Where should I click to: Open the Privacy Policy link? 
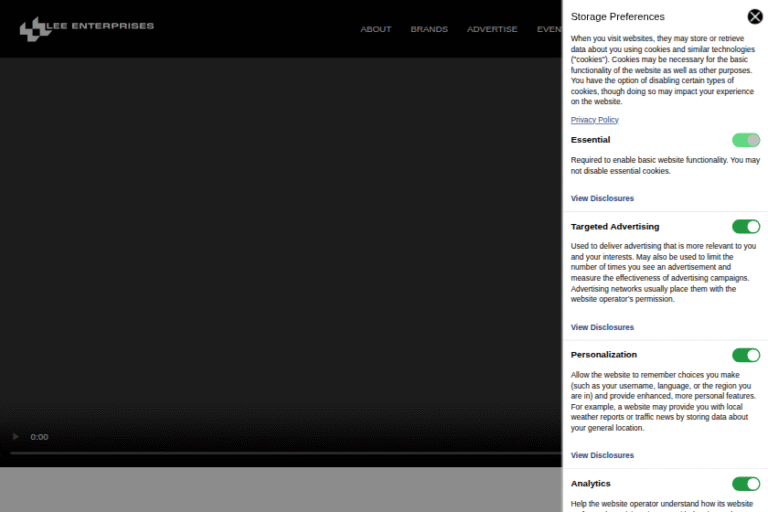click(594, 120)
